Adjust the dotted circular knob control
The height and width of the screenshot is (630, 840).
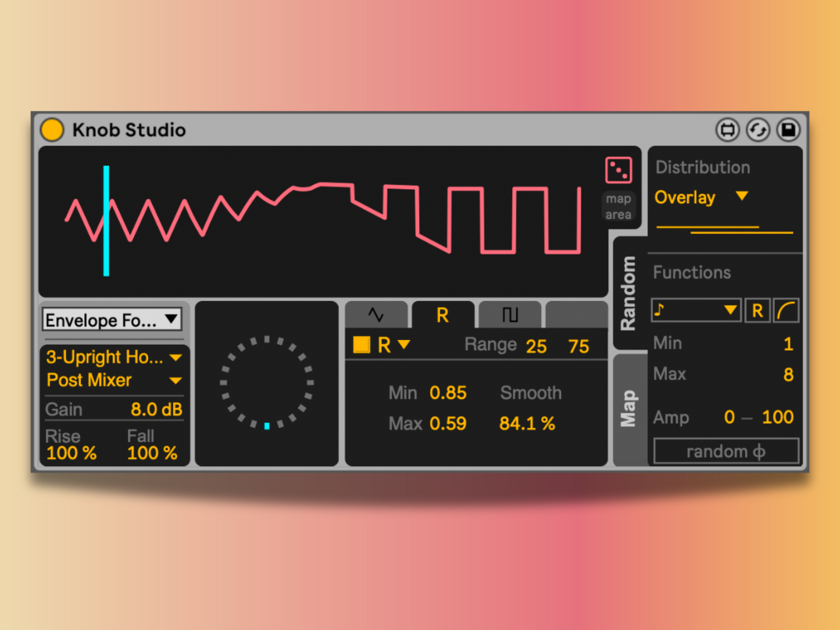click(266, 381)
